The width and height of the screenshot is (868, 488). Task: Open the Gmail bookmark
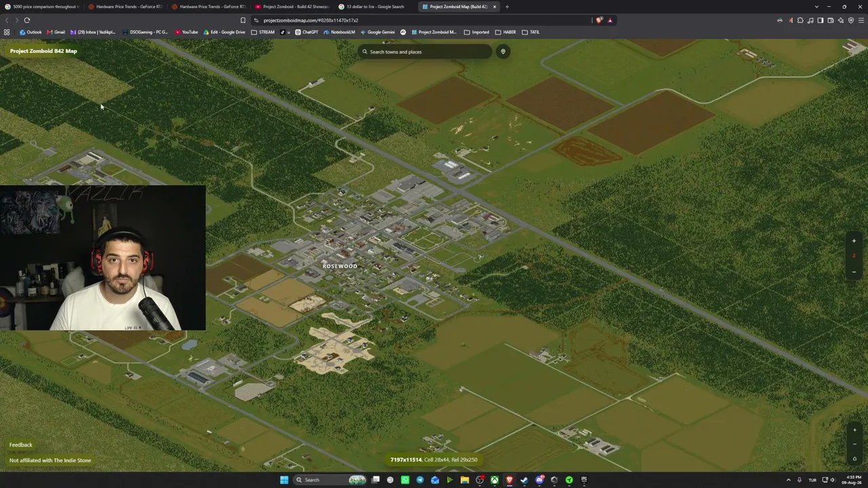(x=56, y=32)
